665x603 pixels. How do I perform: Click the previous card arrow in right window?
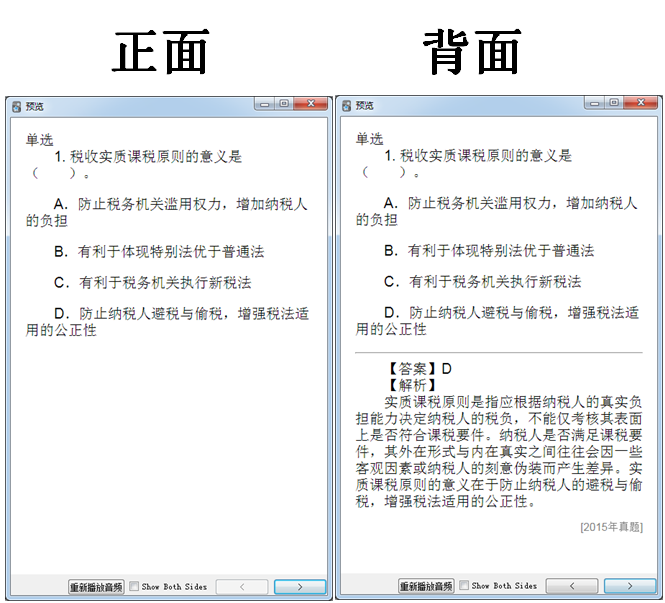572,586
